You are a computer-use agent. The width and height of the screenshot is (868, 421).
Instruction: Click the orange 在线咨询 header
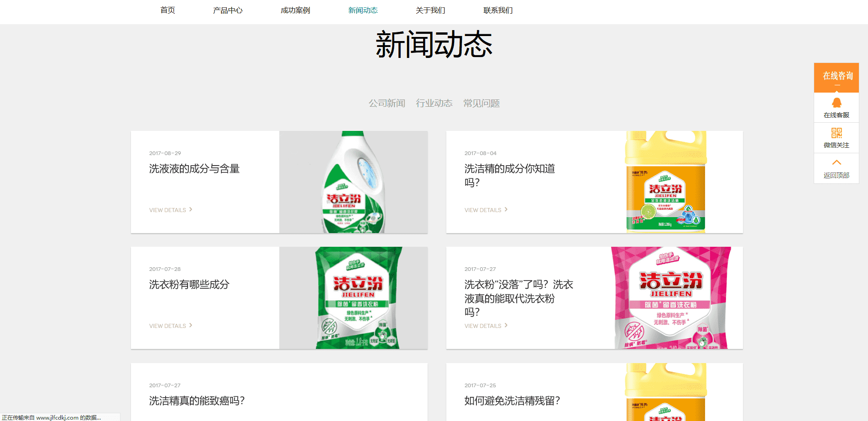coord(836,77)
